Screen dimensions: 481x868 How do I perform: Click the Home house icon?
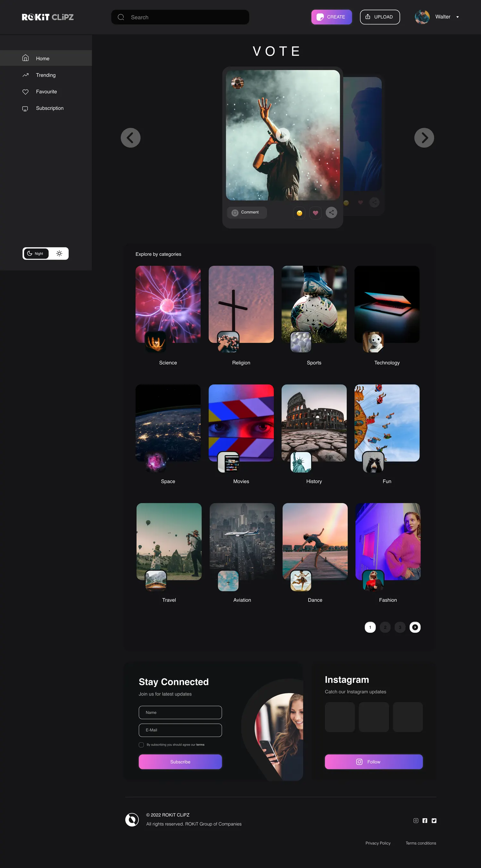point(25,58)
